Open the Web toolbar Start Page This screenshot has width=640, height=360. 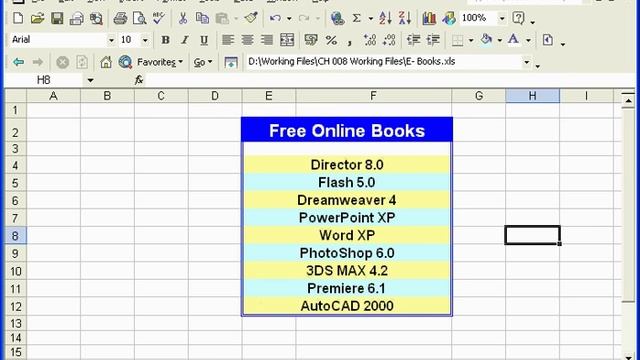[106, 62]
